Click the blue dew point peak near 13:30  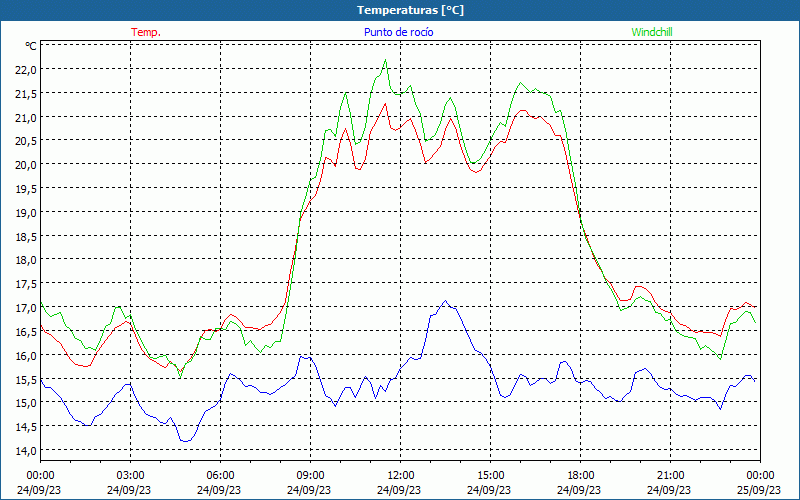tap(445, 301)
